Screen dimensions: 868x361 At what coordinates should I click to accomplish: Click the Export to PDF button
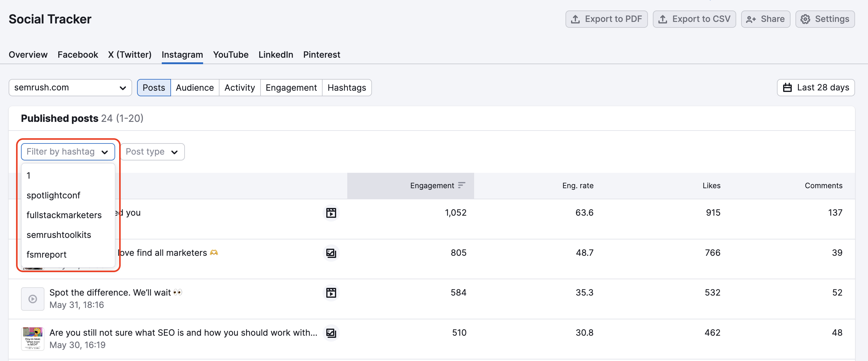tap(606, 19)
